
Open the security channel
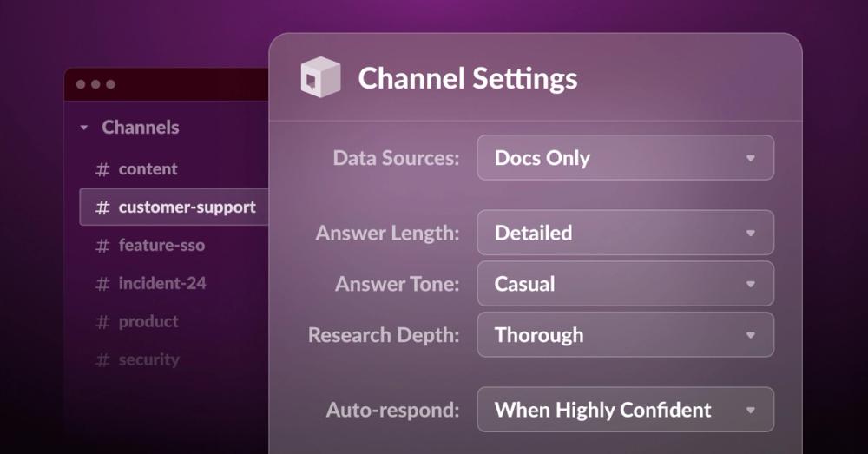[x=149, y=360]
